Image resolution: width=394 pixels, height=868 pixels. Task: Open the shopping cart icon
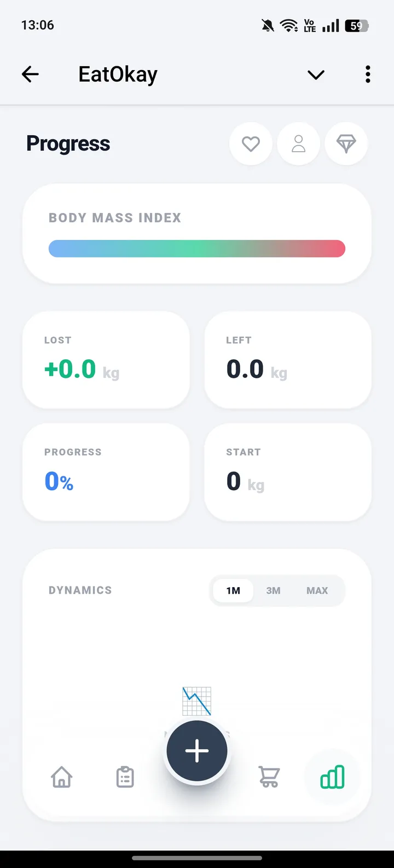[269, 777]
